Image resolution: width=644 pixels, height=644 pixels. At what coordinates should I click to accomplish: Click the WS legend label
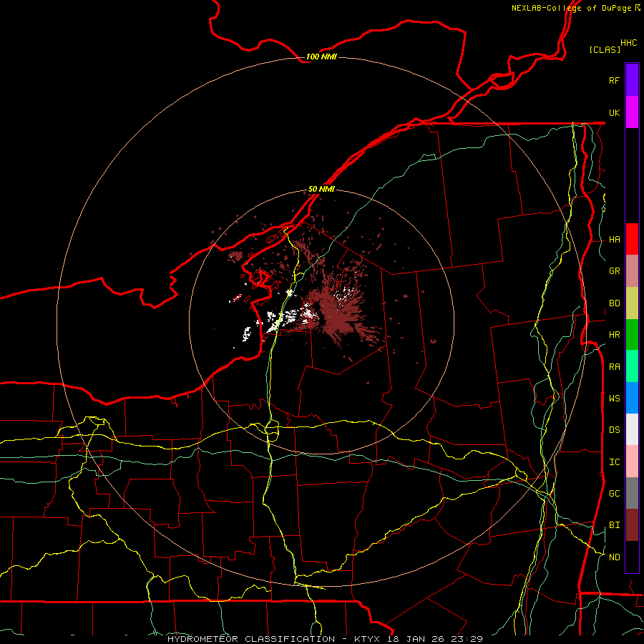click(x=615, y=399)
